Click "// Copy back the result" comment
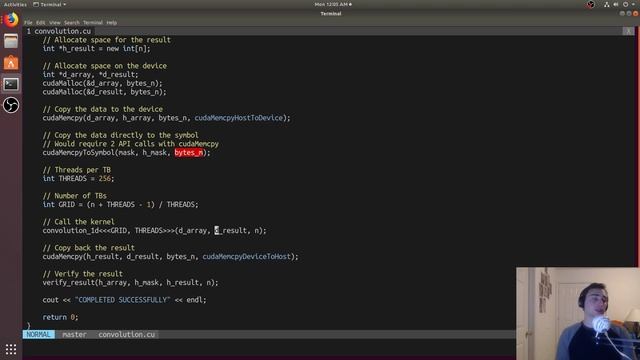 (89, 248)
